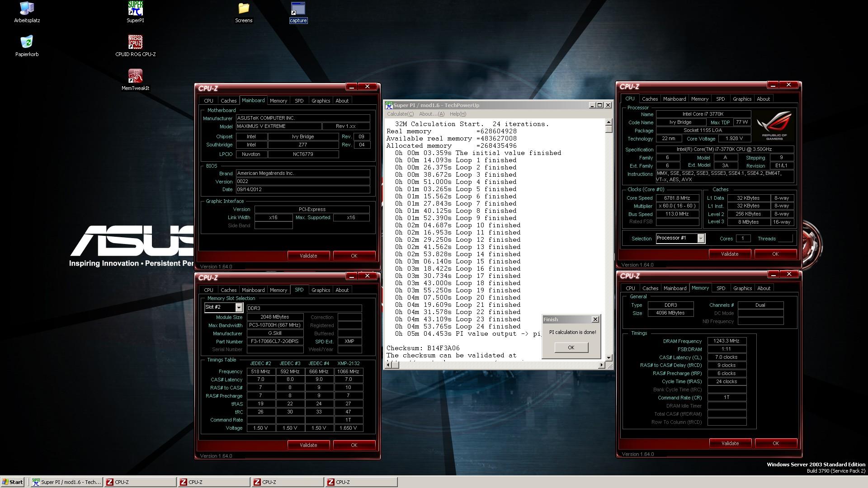Open the Calculate menu in Super PI
Screen dimensions: 868x488
click(400, 114)
